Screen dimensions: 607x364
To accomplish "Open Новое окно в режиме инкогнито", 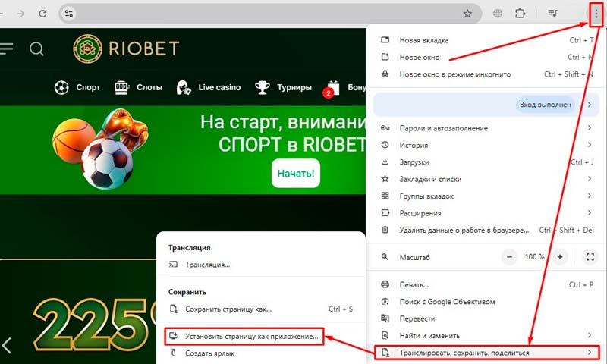I will [x=487, y=74].
